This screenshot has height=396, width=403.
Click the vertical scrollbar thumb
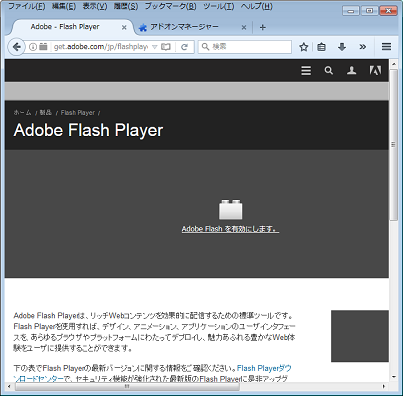tap(394, 145)
